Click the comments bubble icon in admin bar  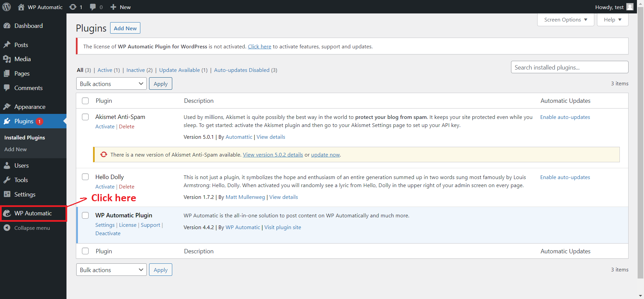[93, 7]
